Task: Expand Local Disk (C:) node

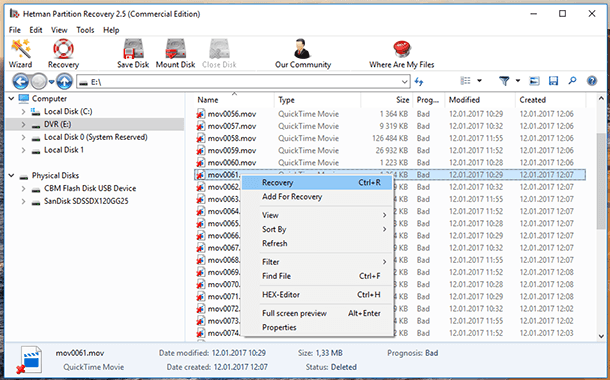Action: (23, 112)
